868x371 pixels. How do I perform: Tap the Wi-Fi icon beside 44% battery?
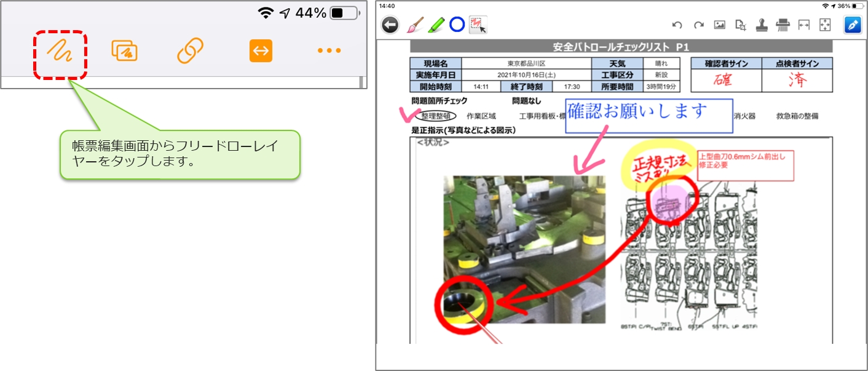(x=266, y=12)
